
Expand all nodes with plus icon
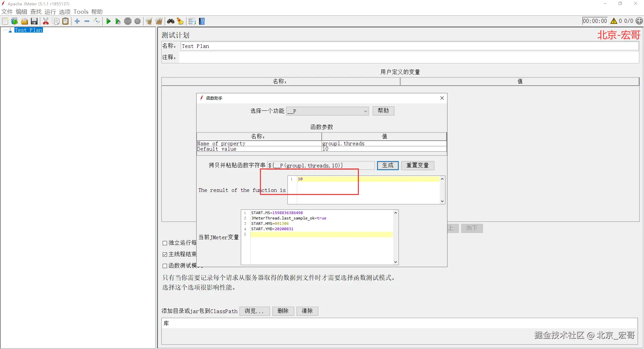pos(77,21)
